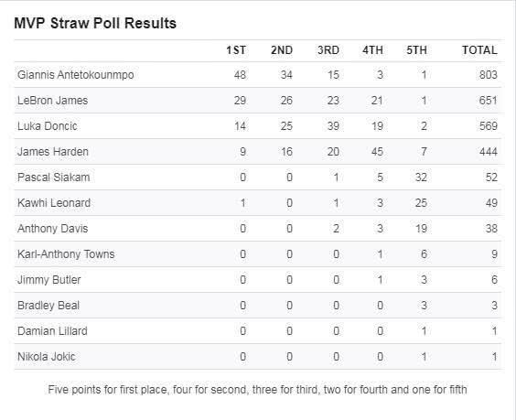Select Jimmy Butler in the table
516x420 pixels.
[x=49, y=280]
